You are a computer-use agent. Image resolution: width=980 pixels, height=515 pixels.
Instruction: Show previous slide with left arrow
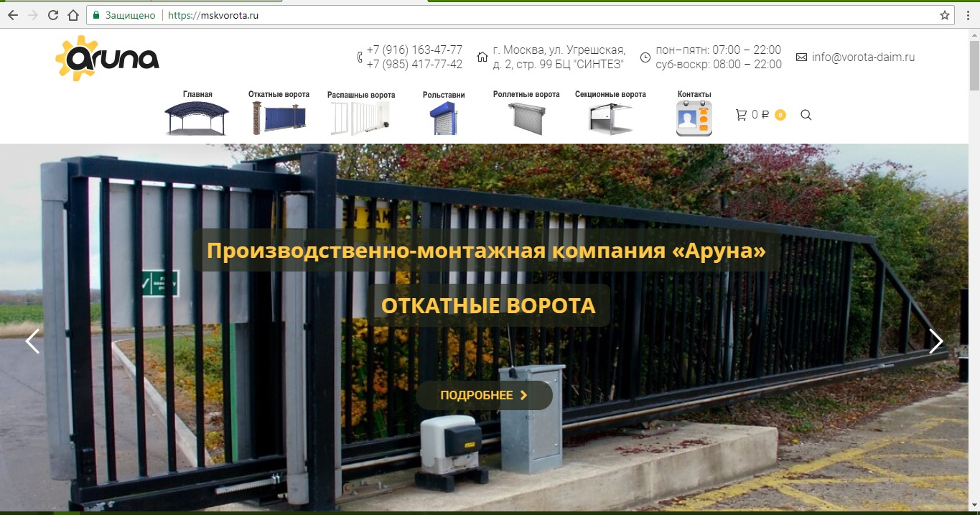(32, 341)
